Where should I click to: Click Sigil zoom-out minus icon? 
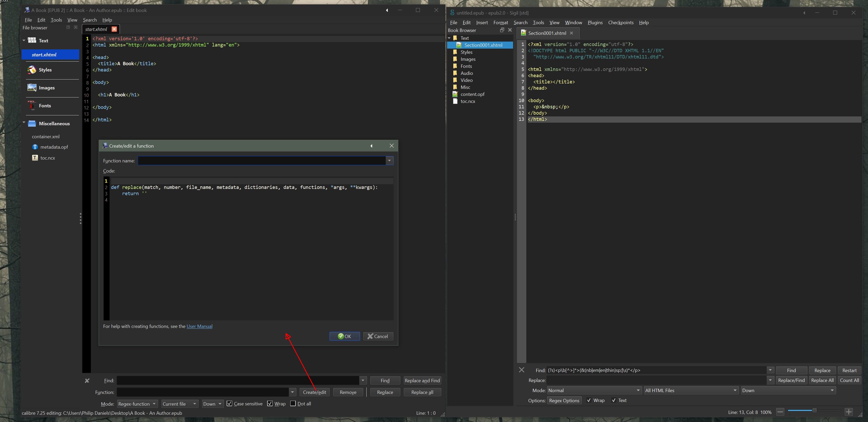pos(780,412)
